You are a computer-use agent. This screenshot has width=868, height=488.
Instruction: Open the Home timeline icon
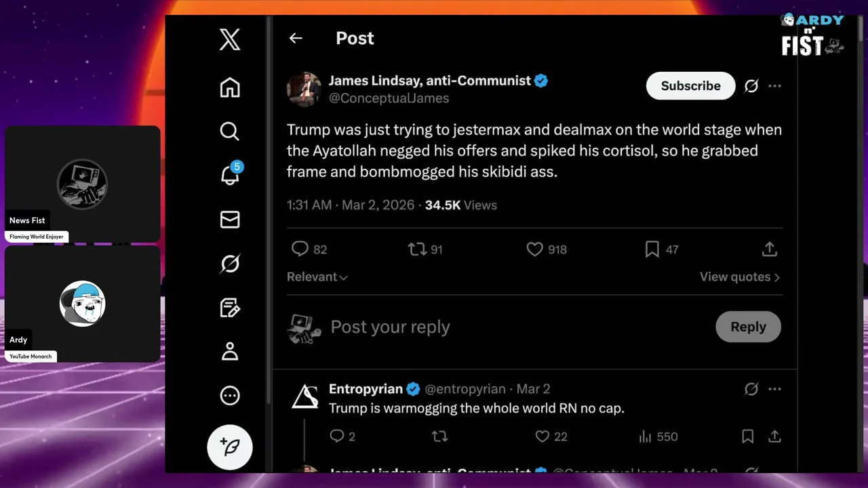(230, 87)
